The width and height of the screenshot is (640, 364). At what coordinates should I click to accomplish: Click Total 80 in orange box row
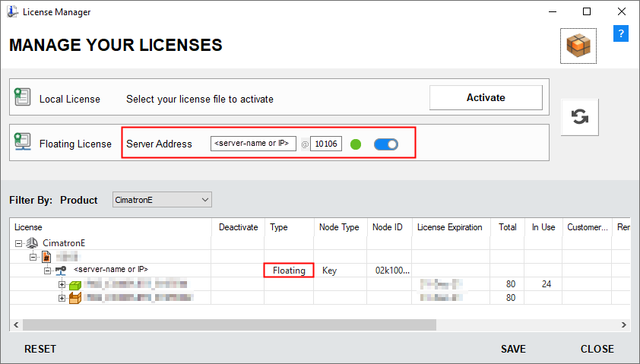pyautogui.click(x=511, y=298)
